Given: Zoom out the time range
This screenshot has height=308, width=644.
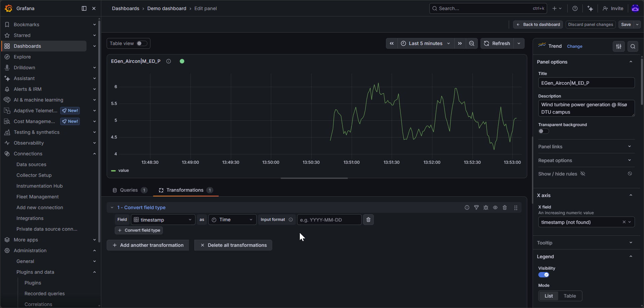Looking at the screenshot, I should pyautogui.click(x=472, y=43).
